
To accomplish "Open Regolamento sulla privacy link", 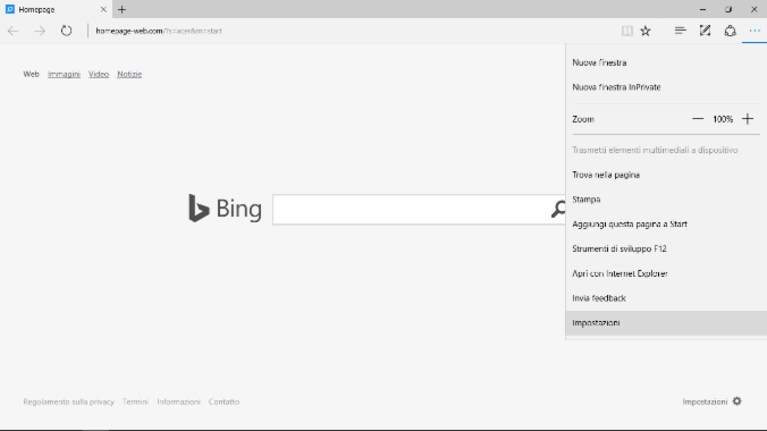I will [x=68, y=402].
